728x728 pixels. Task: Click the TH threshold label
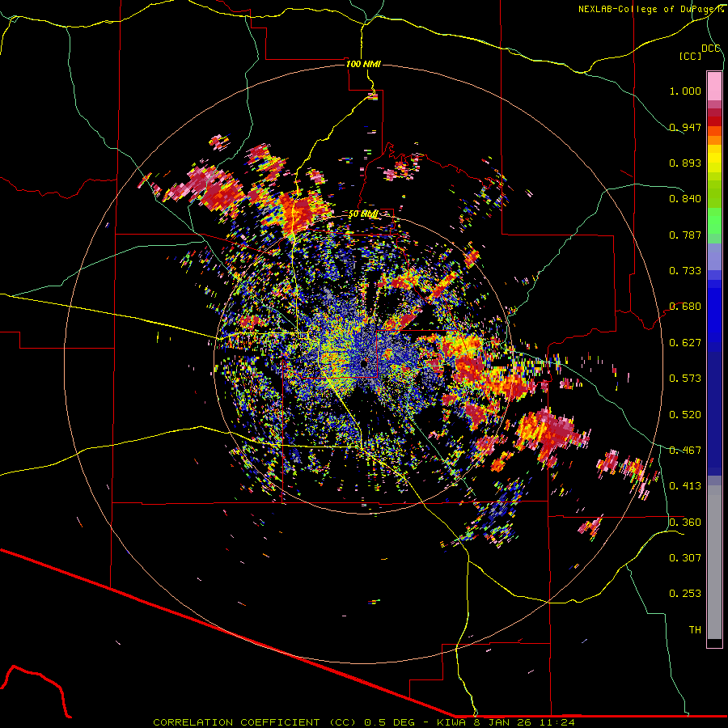pyautogui.click(x=695, y=630)
